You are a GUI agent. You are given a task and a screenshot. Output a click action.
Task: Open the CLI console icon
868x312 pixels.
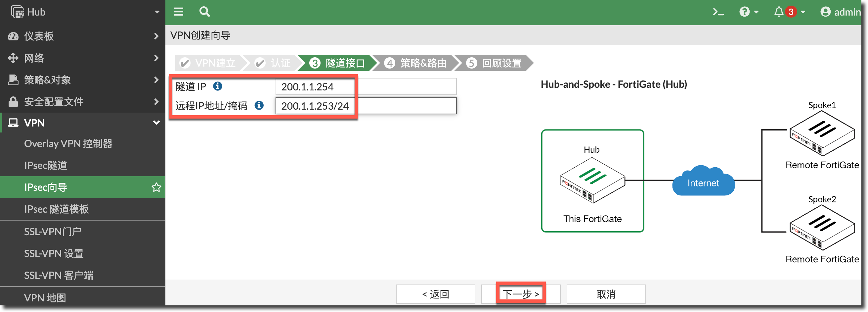point(718,12)
